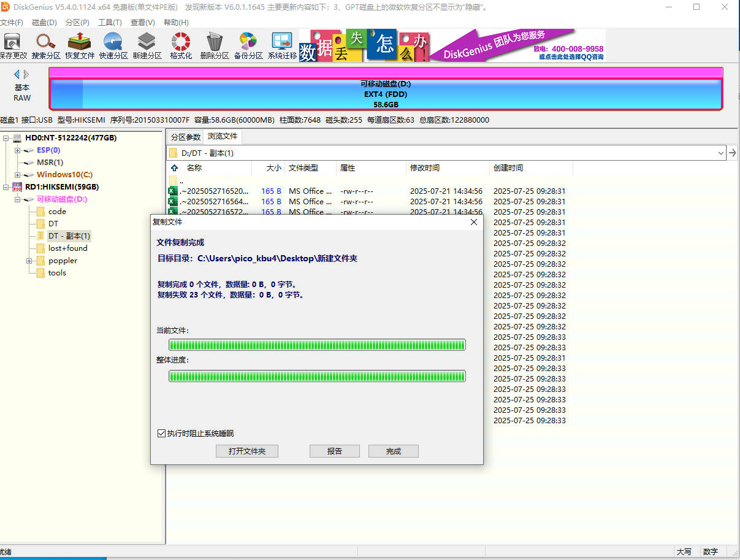Open the 分区(P) menu
The width and height of the screenshot is (740, 560).
(x=77, y=22)
